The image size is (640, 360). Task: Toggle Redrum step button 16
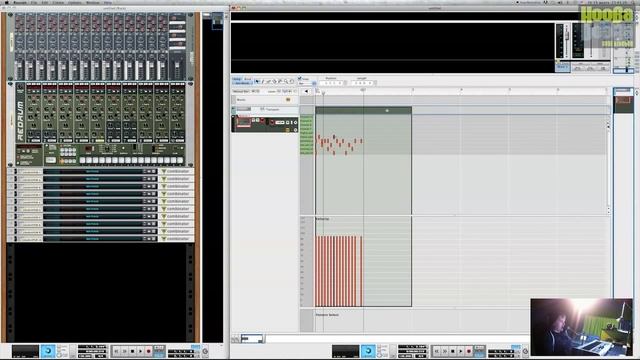point(180,160)
